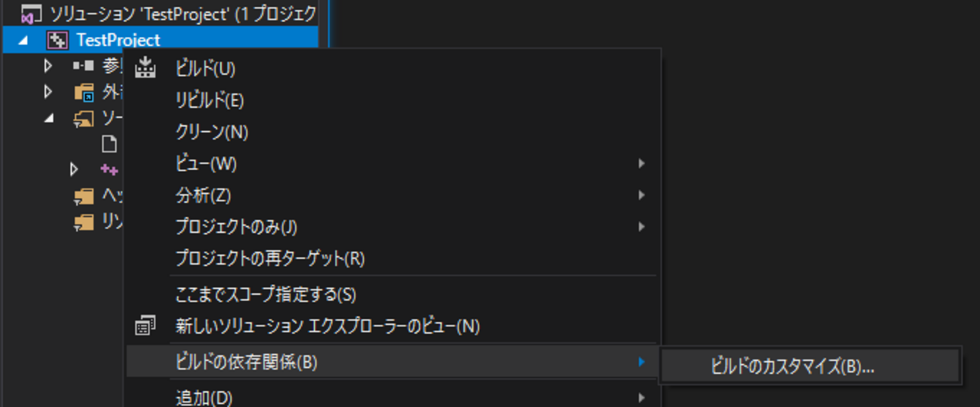
Task: Click the TestProject C++ project icon
Action: pos(57,40)
